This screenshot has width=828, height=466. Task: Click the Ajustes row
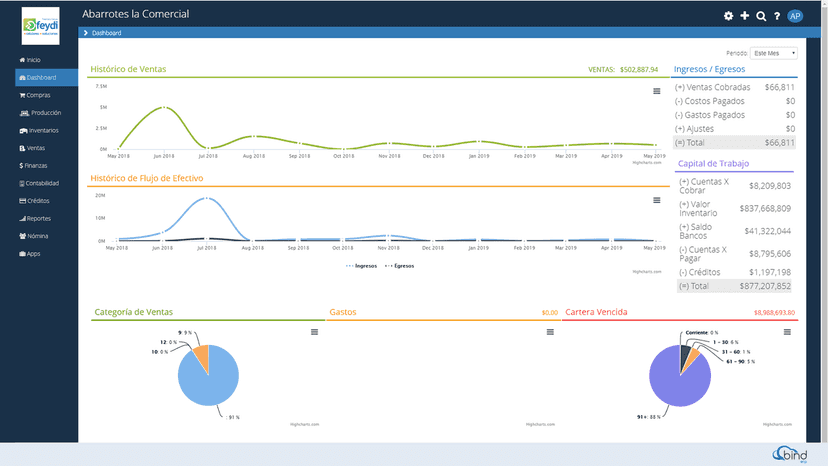(x=734, y=129)
